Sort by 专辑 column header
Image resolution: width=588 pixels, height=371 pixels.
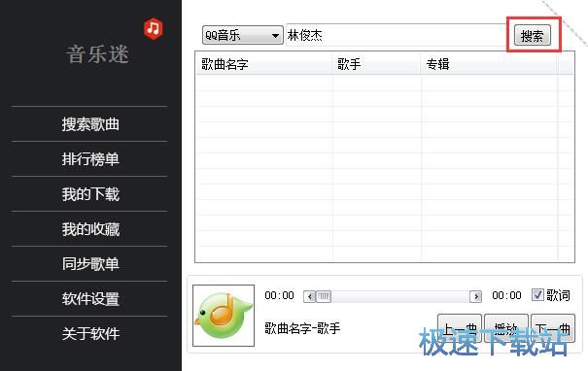coord(489,64)
